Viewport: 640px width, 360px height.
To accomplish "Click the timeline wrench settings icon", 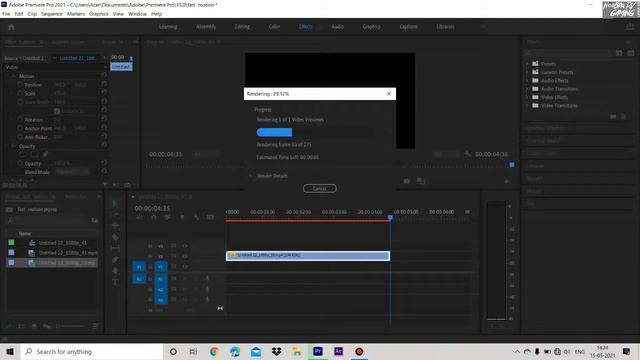I will [x=196, y=217].
